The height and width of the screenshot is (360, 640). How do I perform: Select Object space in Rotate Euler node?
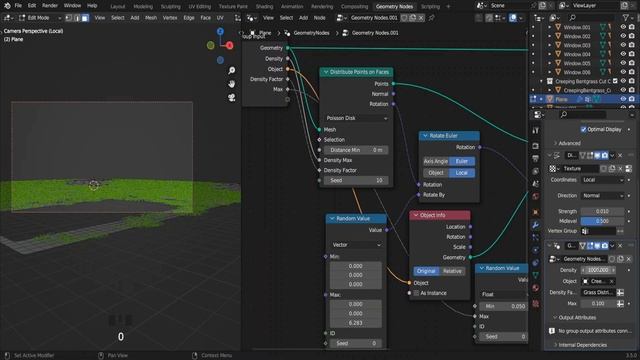click(436, 173)
